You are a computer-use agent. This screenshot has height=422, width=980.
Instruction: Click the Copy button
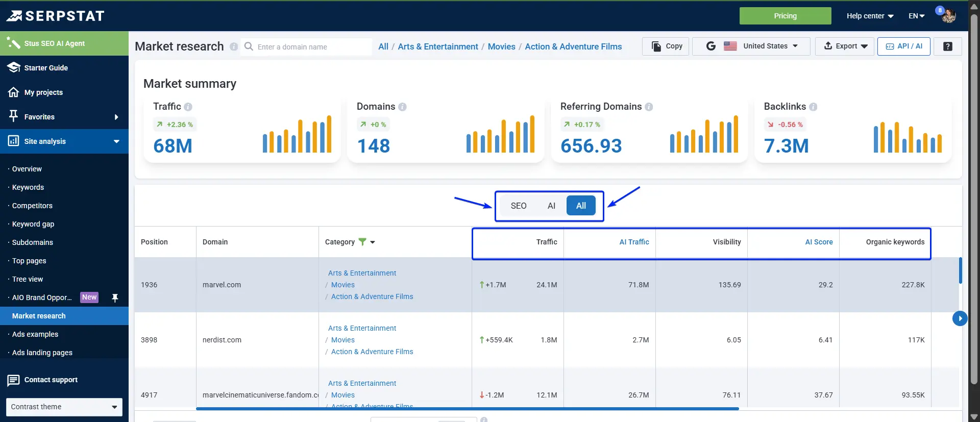point(666,46)
